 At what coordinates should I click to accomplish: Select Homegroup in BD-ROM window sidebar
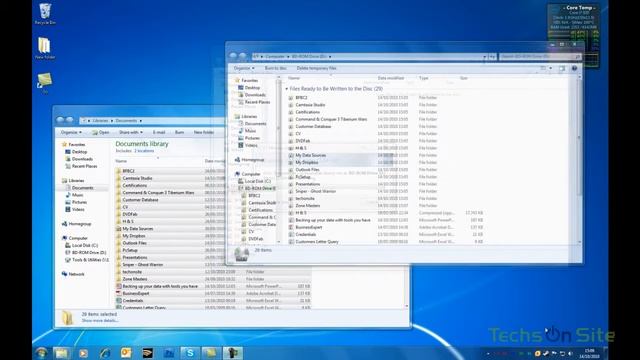pyautogui.click(x=250, y=160)
